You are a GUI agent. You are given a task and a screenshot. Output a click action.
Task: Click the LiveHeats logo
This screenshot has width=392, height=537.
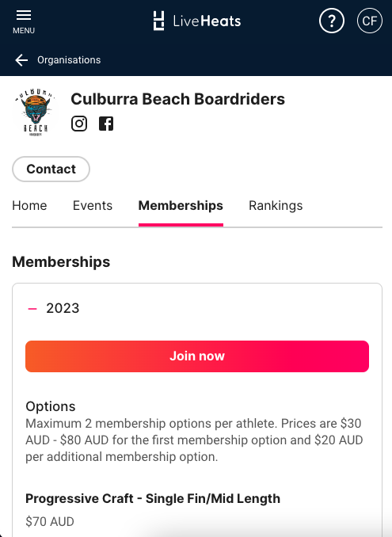pyautogui.click(x=197, y=21)
